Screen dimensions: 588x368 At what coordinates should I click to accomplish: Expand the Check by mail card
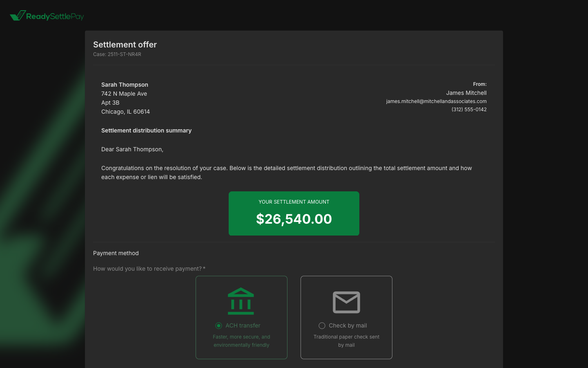click(346, 317)
